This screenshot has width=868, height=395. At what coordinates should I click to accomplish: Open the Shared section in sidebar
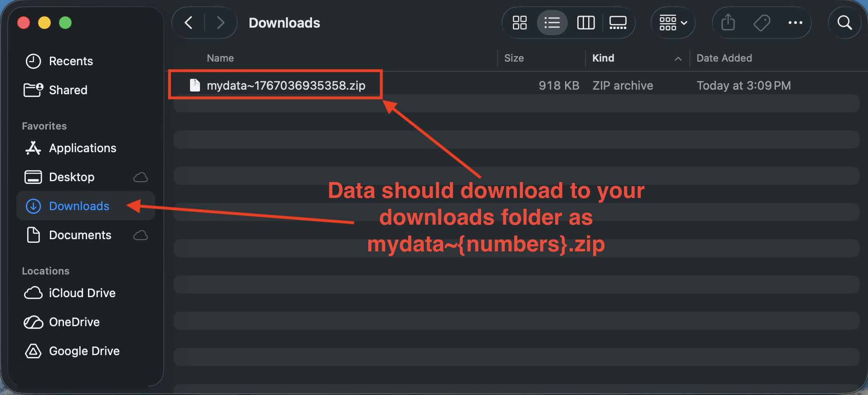[x=68, y=90]
